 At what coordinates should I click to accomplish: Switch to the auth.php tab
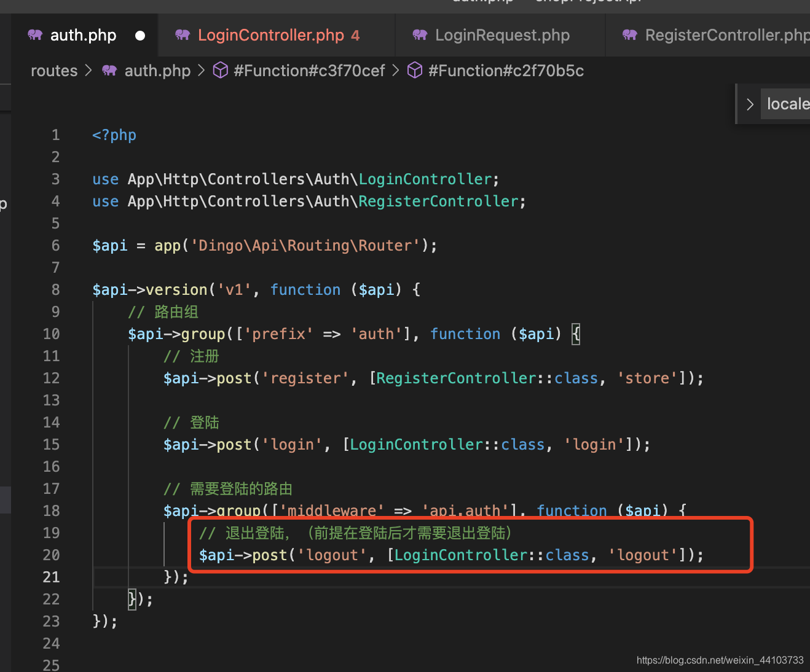pyautogui.click(x=85, y=35)
